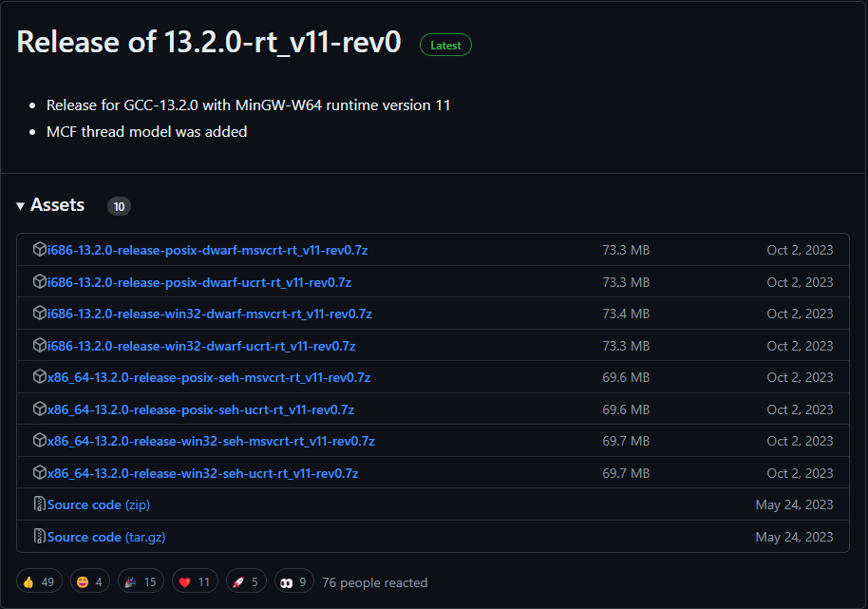Open the Source code (tar.gz) link
Image resolution: width=868 pixels, height=609 pixels.
point(106,537)
